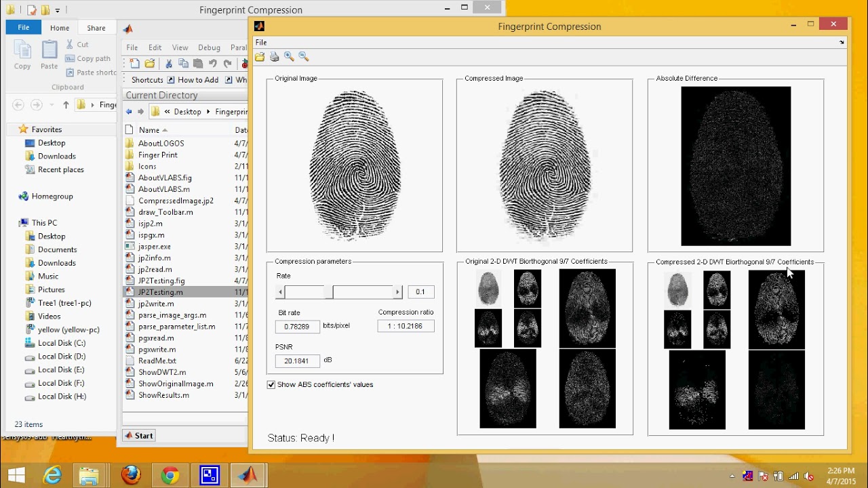Open File tab in File Explorer
Screen dimensions: 868x488
(x=24, y=28)
